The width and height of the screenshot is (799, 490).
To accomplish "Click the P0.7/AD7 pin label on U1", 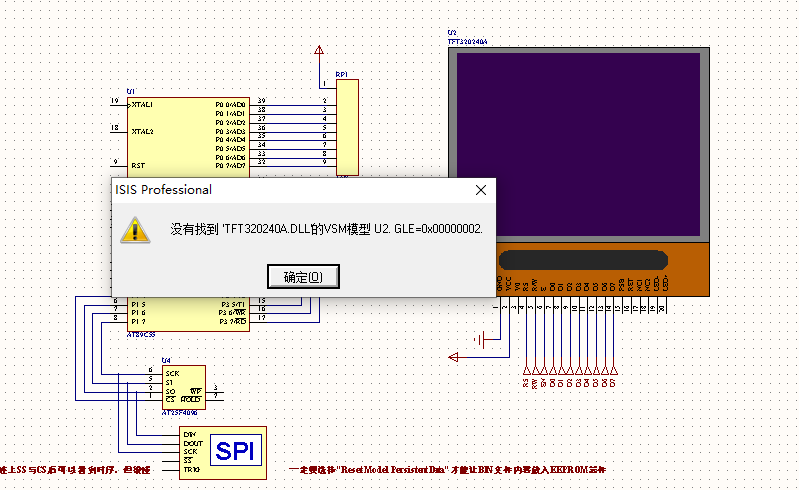I will click(x=230, y=166).
